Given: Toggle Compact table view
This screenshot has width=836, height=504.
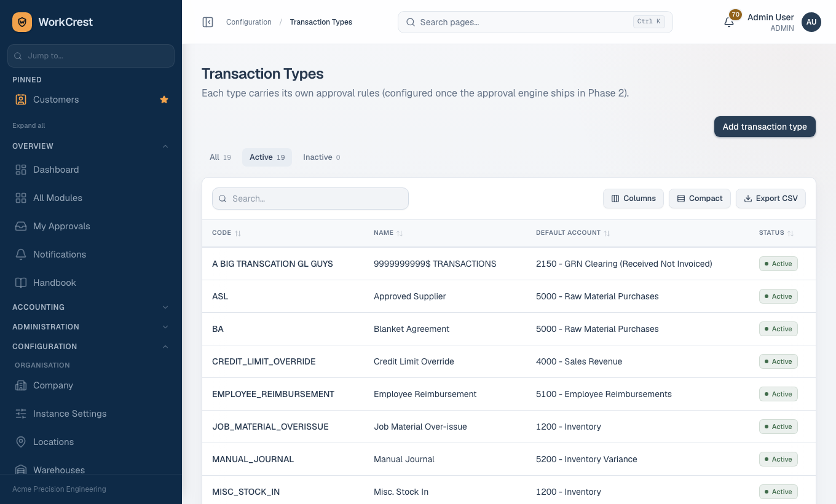Looking at the screenshot, I should point(700,199).
